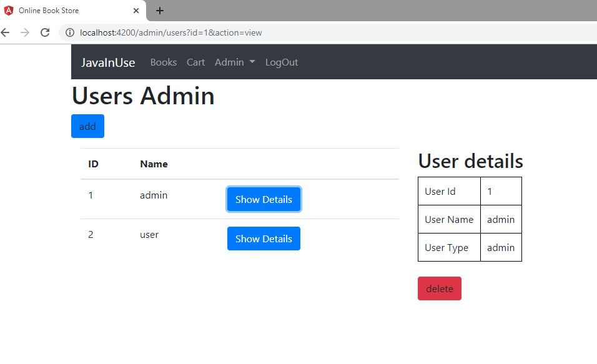This screenshot has height=364, width=597.
Task: Select the 'user' name cell in users table
Action: (149, 235)
